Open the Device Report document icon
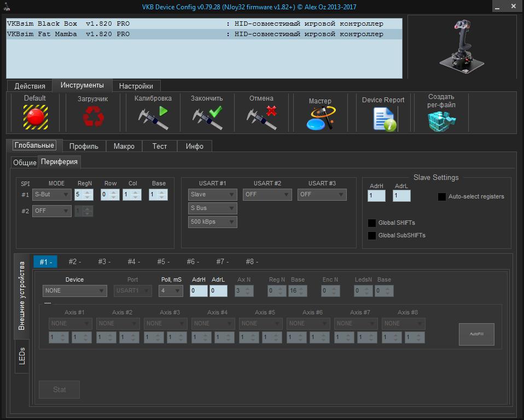The height and width of the screenshot is (420, 524). click(385, 119)
